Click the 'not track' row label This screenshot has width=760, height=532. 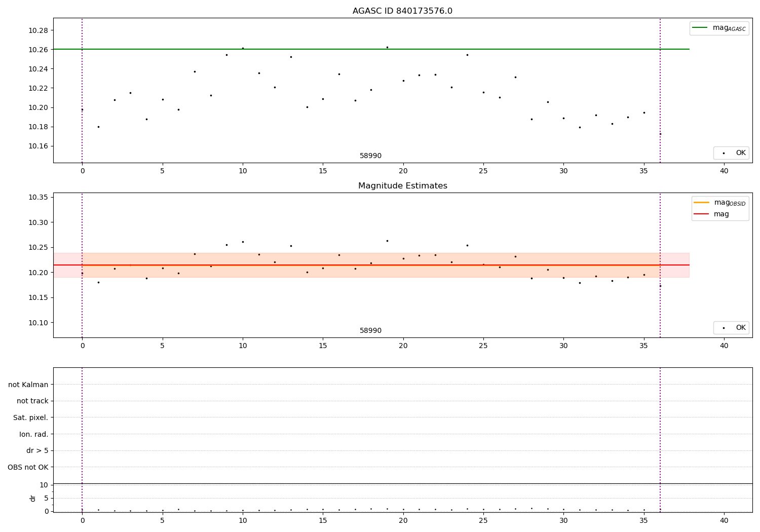click(32, 401)
